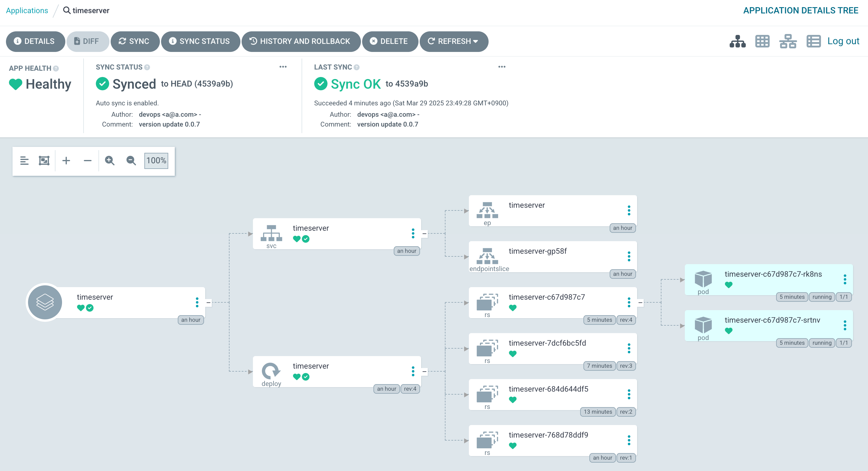Collapse children of the timeserver svc node
Image resolution: width=868 pixels, height=471 pixels.
point(424,234)
